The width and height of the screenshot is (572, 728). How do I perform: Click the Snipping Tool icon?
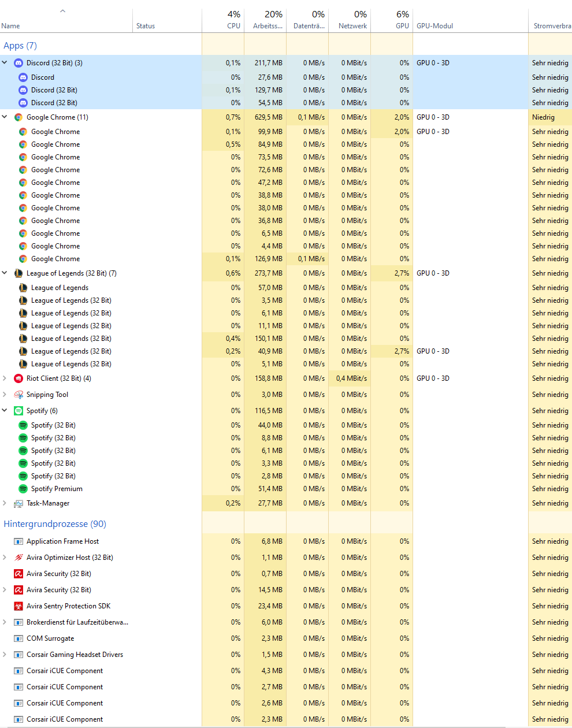point(18,395)
